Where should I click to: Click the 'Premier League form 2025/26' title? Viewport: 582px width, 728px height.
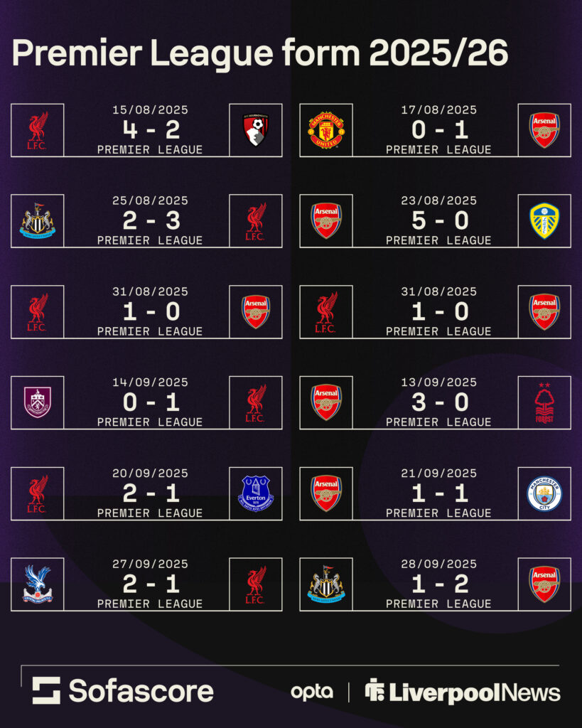260,53
